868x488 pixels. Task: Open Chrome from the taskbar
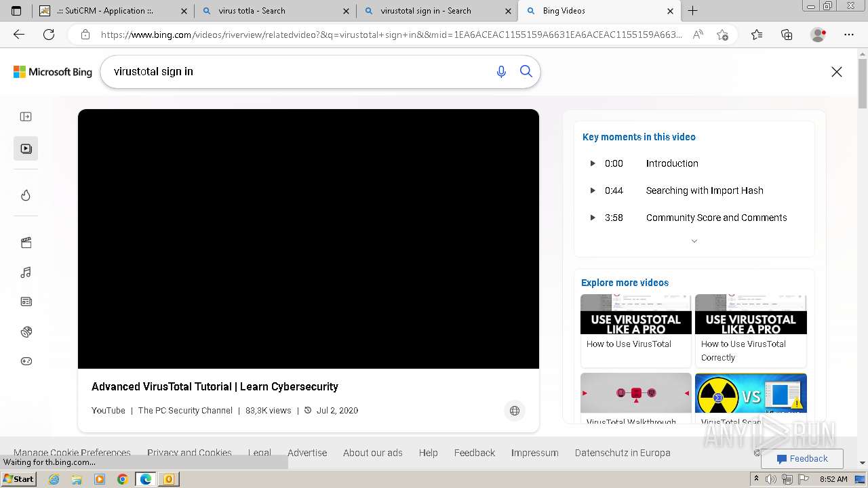pos(122,479)
